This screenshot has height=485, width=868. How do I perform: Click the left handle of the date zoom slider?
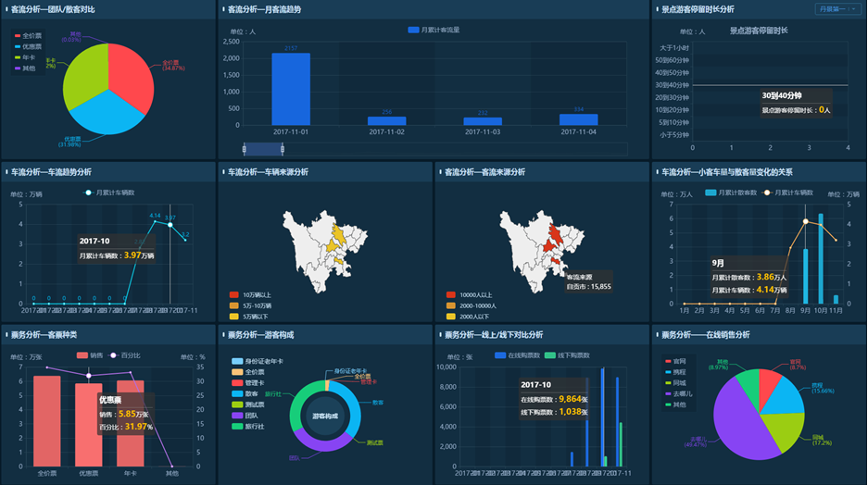tap(244, 148)
